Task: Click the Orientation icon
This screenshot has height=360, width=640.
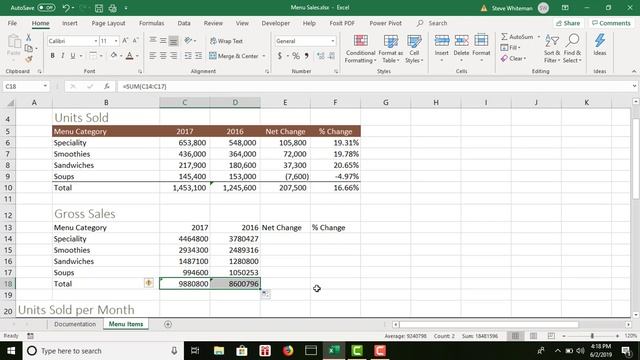Action: coord(188,40)
